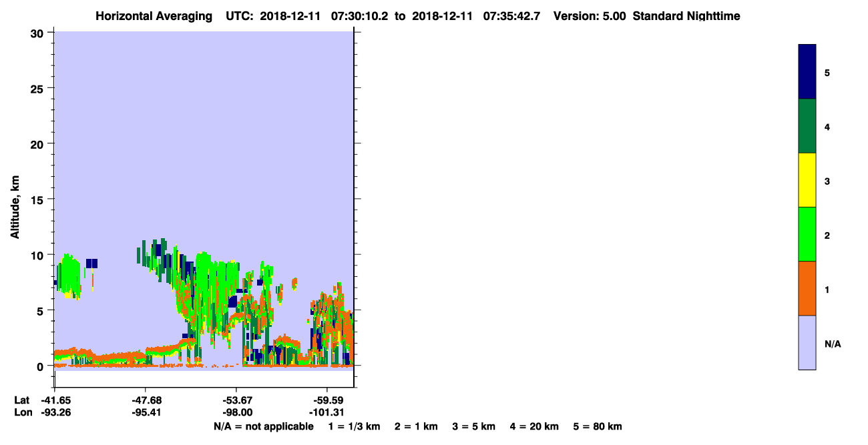Viewport: 868px width, 445px height.
Task: Click legend text 'N/A = not applicable'
Action: click(263, 426)
